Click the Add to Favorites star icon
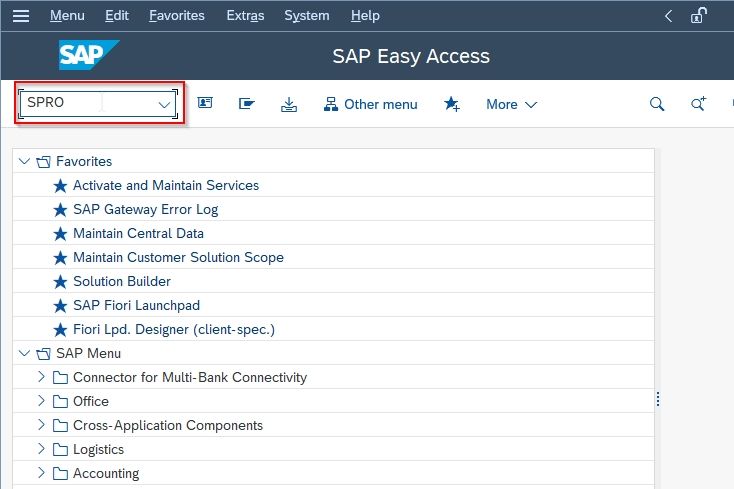 [452, 104]
